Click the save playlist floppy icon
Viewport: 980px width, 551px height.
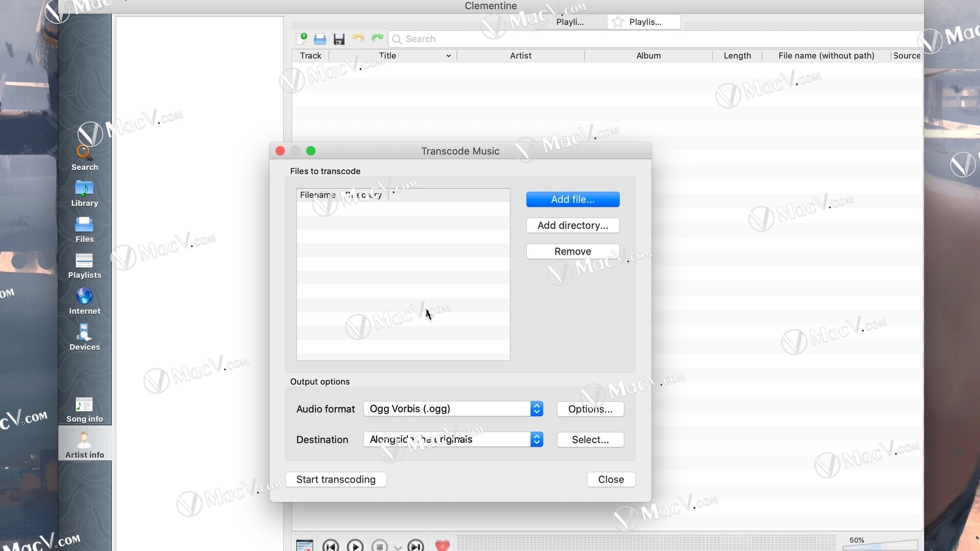tap(339, 39)
